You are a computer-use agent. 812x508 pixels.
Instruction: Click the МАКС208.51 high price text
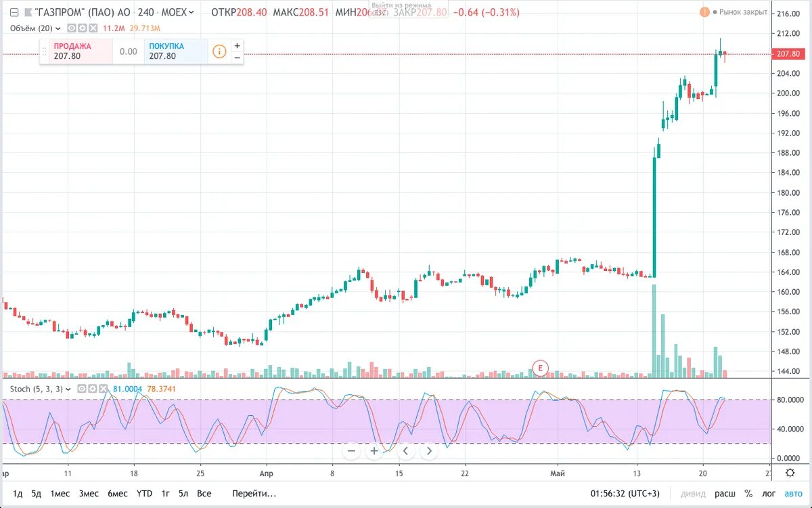coord(301,12)
